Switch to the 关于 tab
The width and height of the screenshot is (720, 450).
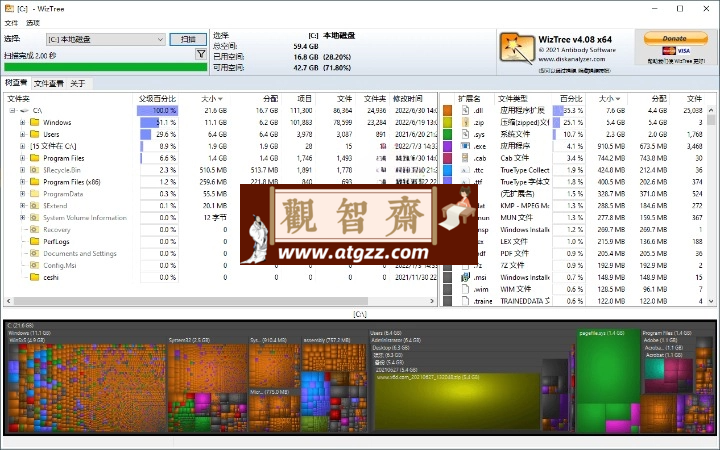(x=78, y=84)
